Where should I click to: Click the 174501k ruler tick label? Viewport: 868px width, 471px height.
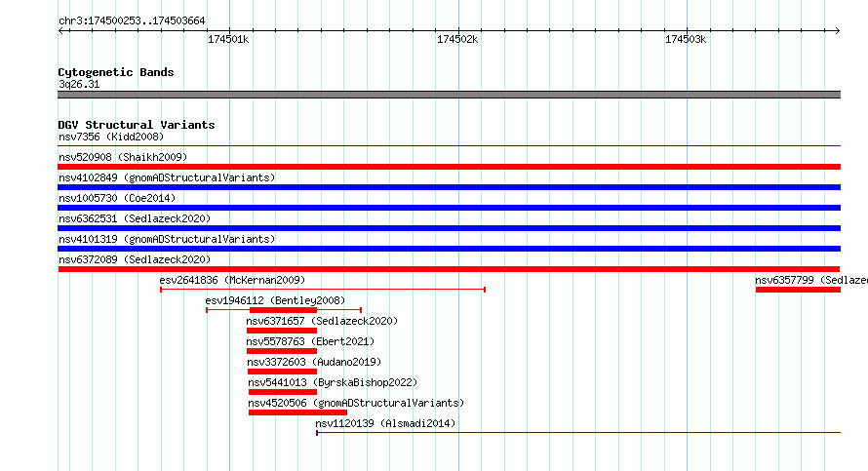click(228, 39)
